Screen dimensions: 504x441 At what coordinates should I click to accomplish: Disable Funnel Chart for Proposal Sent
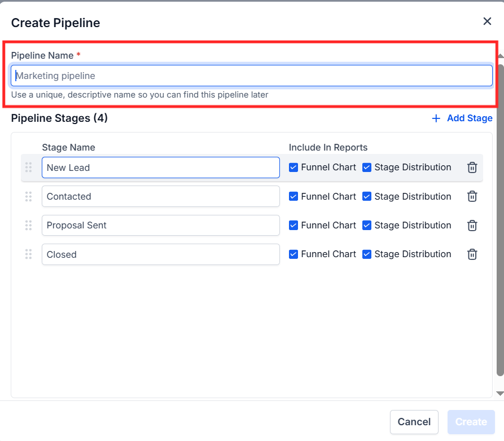point(293,225)
